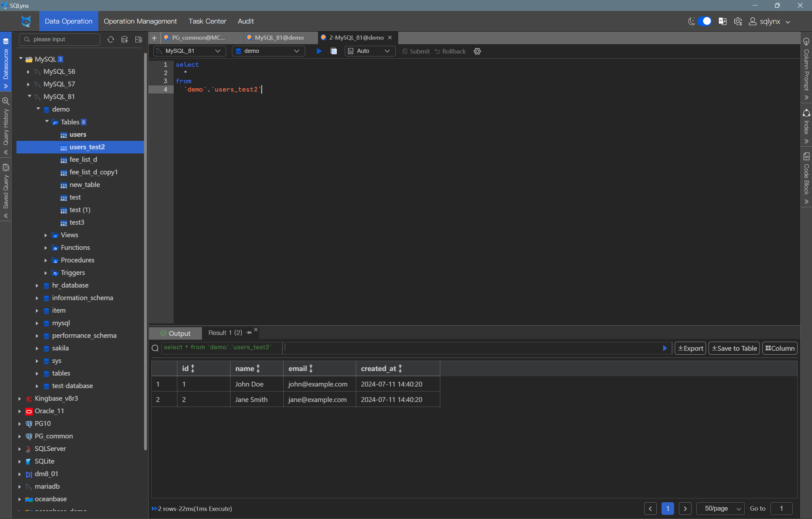The height and width of the screenshot is (519, 812).
Task: Open the language translation icon in title bar
Action: point(722,21)
